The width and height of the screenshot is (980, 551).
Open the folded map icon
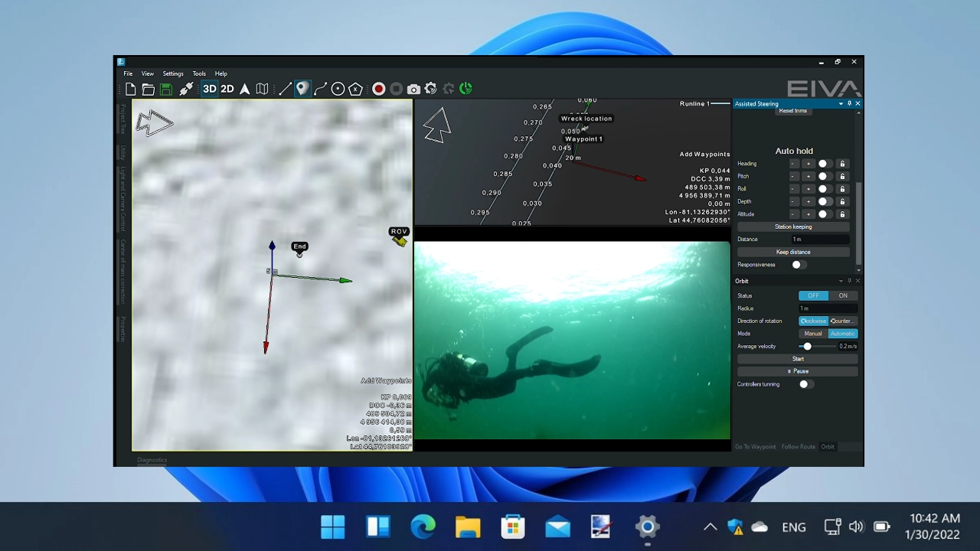[x=262, y=89]
